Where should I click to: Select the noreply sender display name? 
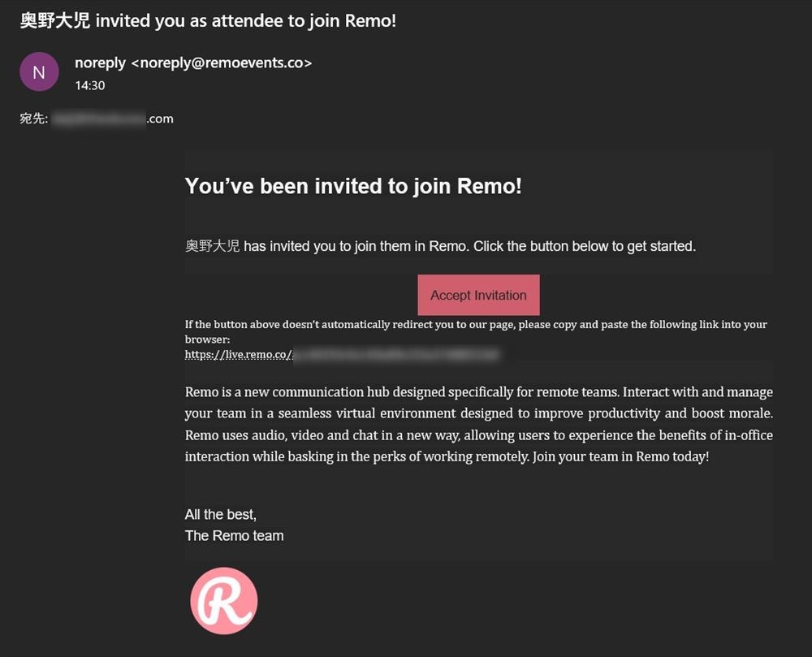point(100,63)
